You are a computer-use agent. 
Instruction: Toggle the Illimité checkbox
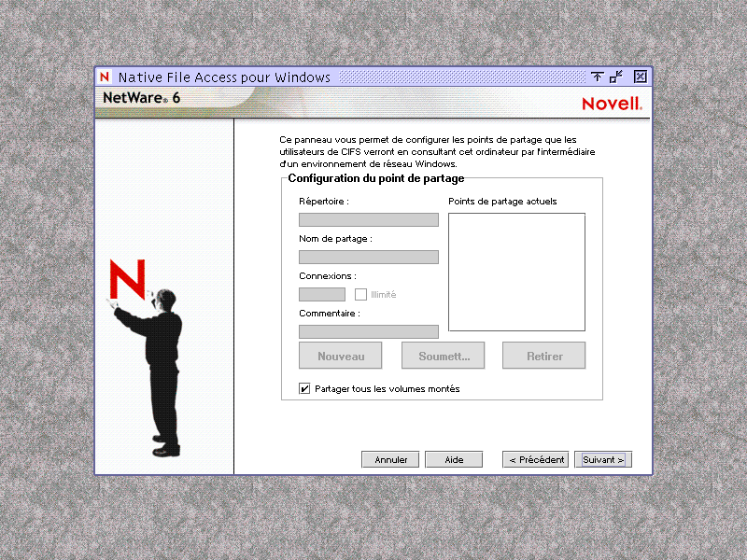(360, 294)
